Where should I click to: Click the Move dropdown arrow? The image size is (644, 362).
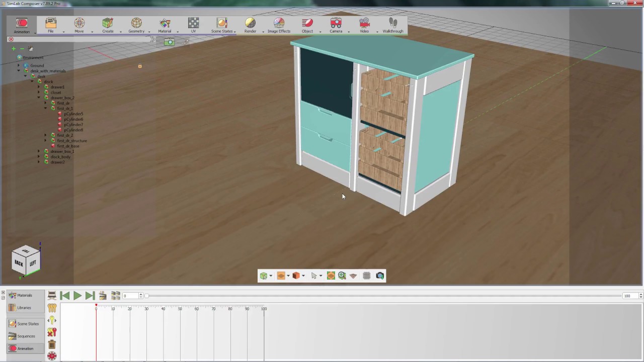tap(92, 32)
